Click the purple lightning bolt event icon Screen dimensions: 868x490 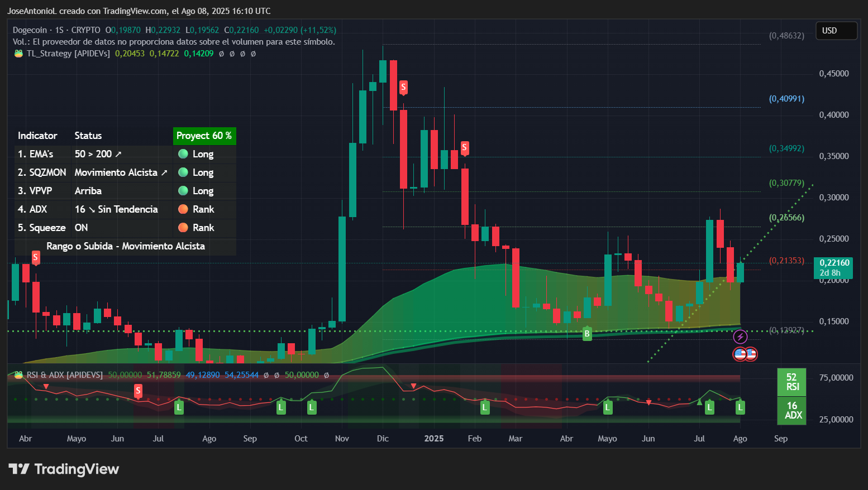click(740, 337)
